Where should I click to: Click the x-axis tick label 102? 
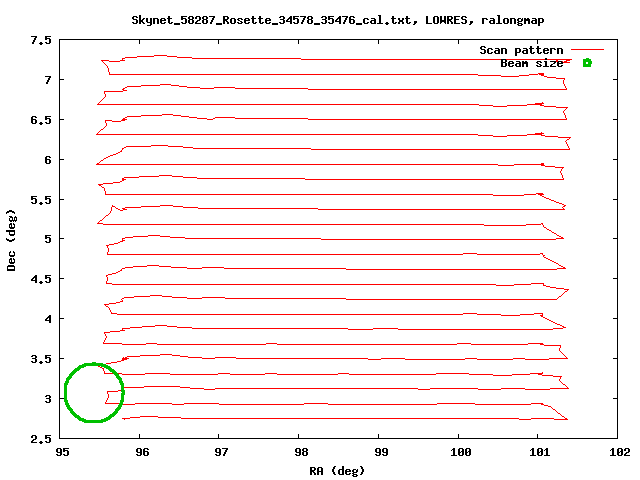pos(620,452)
